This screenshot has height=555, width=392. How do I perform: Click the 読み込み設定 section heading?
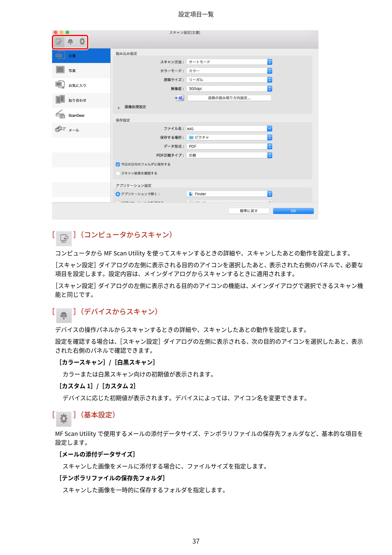126,54
